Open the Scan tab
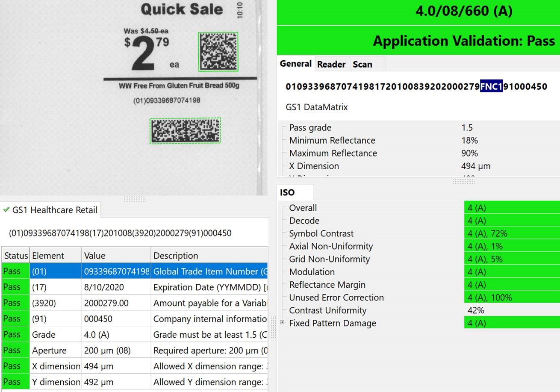 (363, 64)
